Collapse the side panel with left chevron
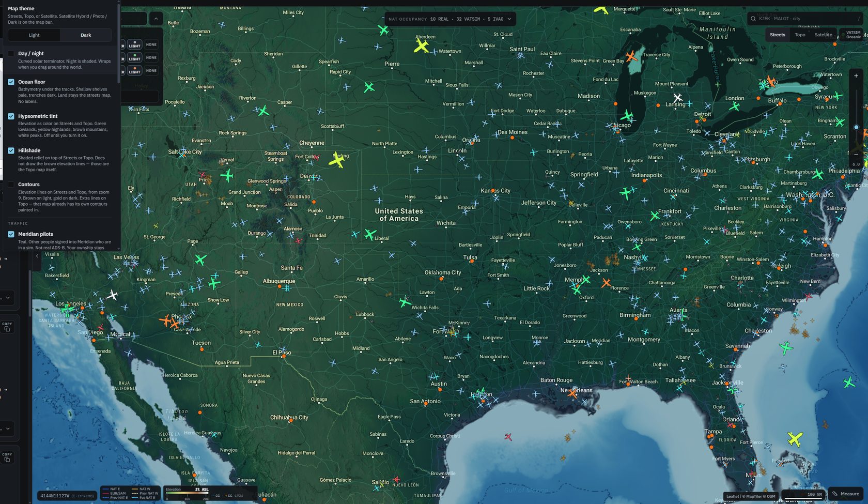Viewport: 868px width, 504px height. point(37,256)
